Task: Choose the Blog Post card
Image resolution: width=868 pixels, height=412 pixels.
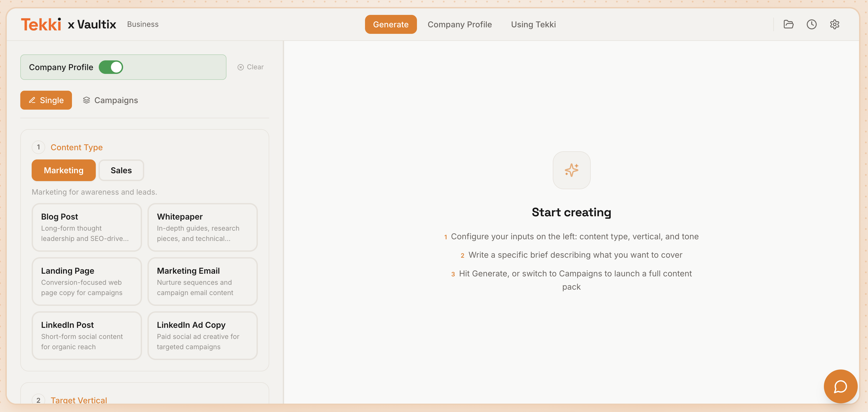Action: click(87, 227)
